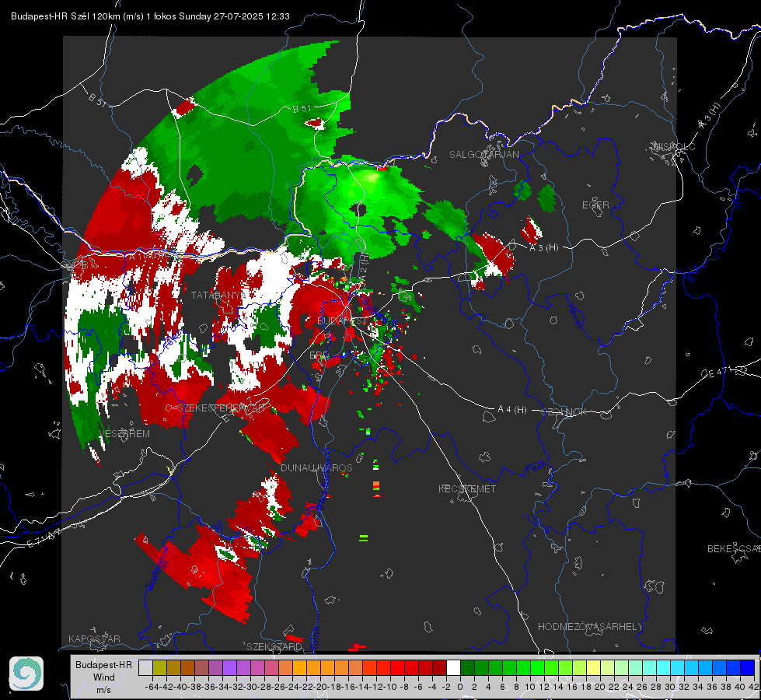761x700 pixels.
Task: Click the -20 value on legend scale
Action: click(320, 687)
